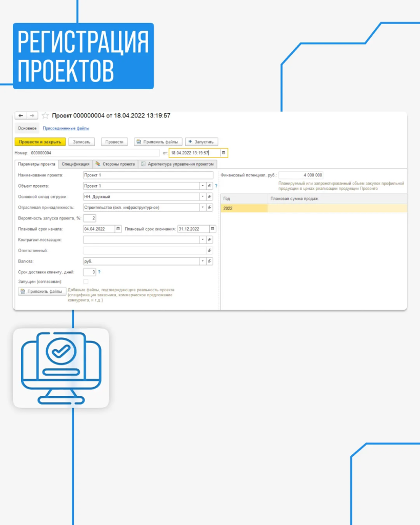Click the forward navigation arrow
Viewport: 420px width, 525px height.
click(31, 116)
